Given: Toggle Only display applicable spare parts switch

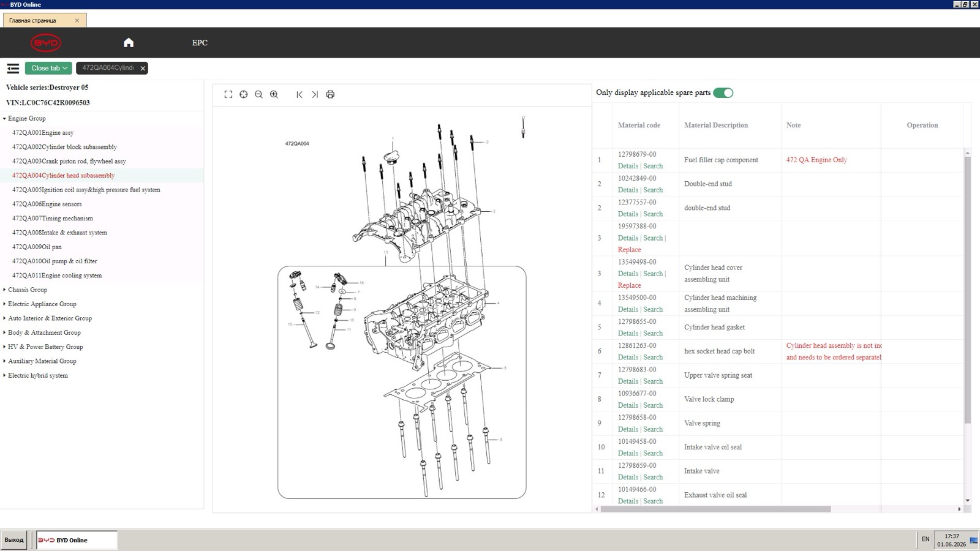Looking at the screenshot, I should (x=723, y=92).
